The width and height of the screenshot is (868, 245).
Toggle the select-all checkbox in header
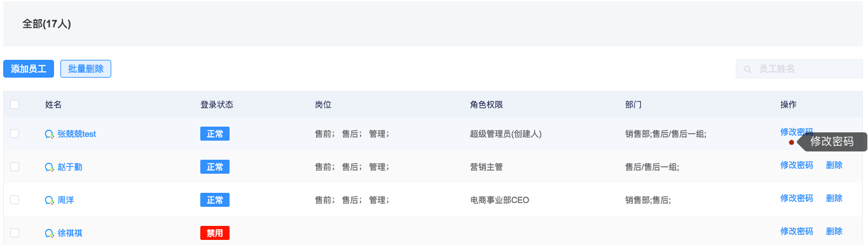click(15, 104)
